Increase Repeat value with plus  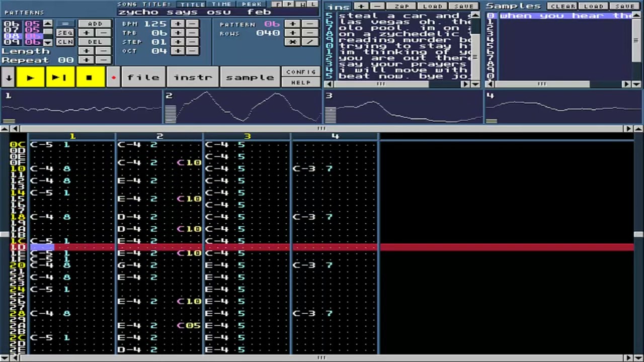(86, 60)
